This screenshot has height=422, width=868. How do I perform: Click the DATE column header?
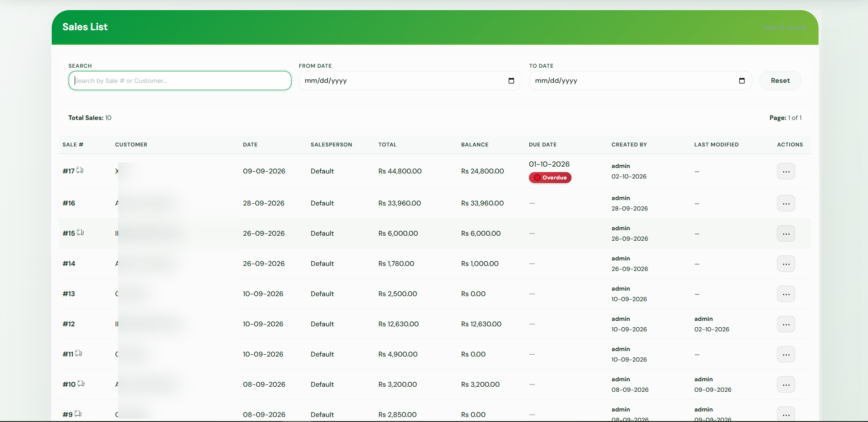250,145
